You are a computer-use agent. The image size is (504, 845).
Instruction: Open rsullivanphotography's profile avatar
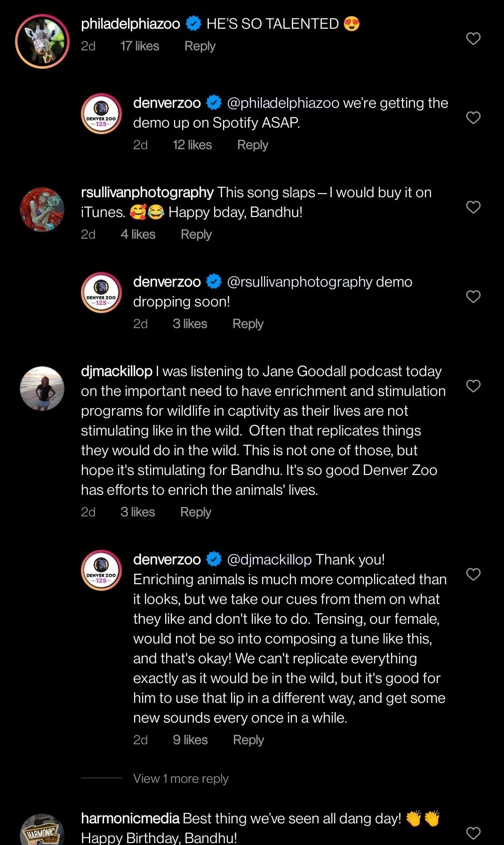pos(42,210)
